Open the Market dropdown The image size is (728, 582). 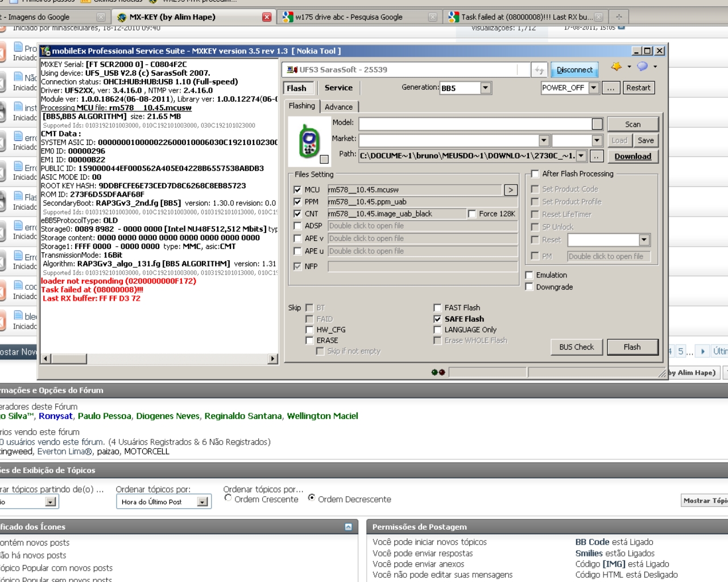point(544,140)
